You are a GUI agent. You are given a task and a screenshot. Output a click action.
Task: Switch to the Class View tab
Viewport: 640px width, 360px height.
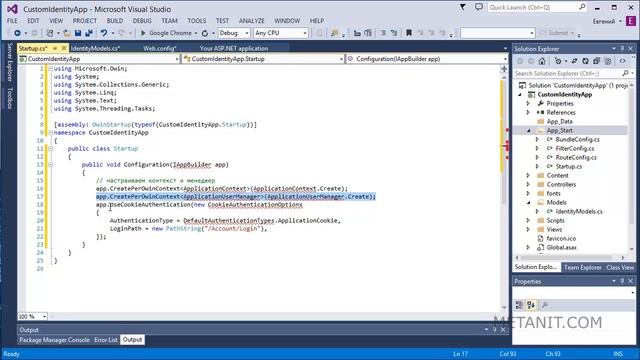pyautogui.click(x=620, y=267)
